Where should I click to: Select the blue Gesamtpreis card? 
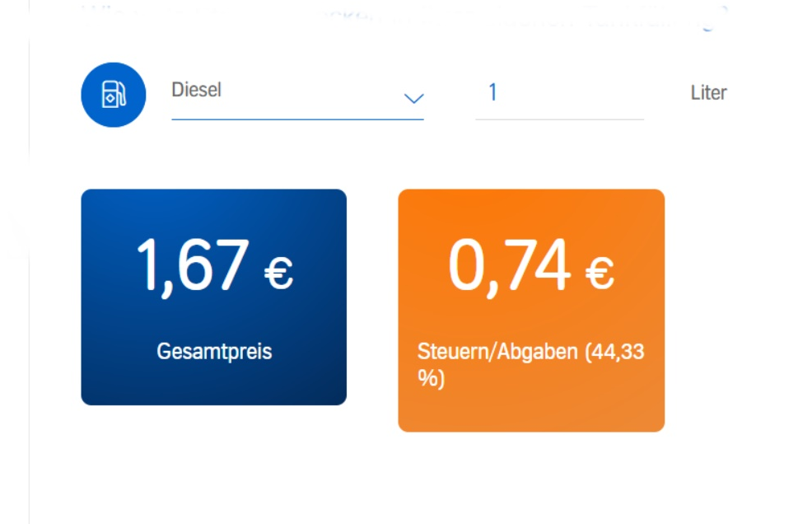(214, 297)
